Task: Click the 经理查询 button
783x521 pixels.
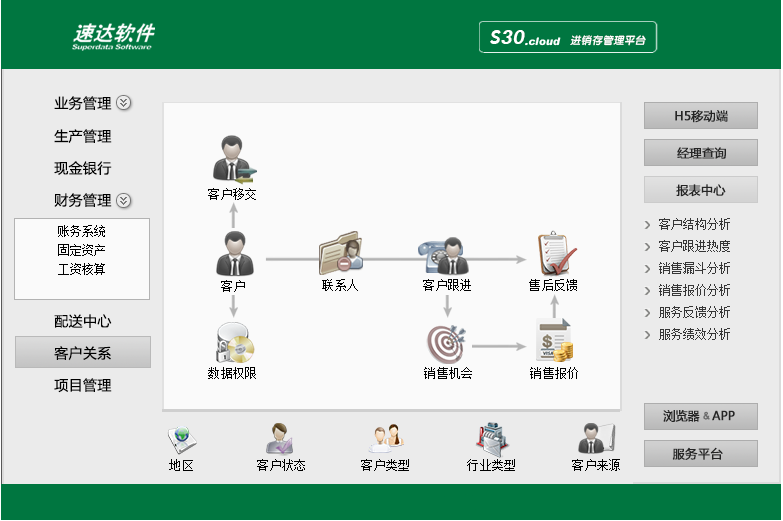Action: click(701, 153)
